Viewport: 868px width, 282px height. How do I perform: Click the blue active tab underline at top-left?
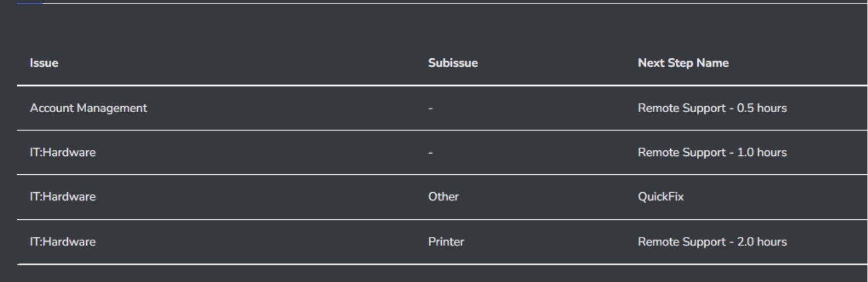point(29,3)
